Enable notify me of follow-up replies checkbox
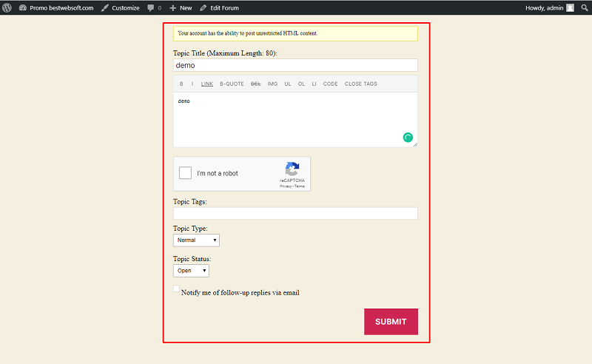The width and height of the screenshot is (592, 364). pos(176,289)
